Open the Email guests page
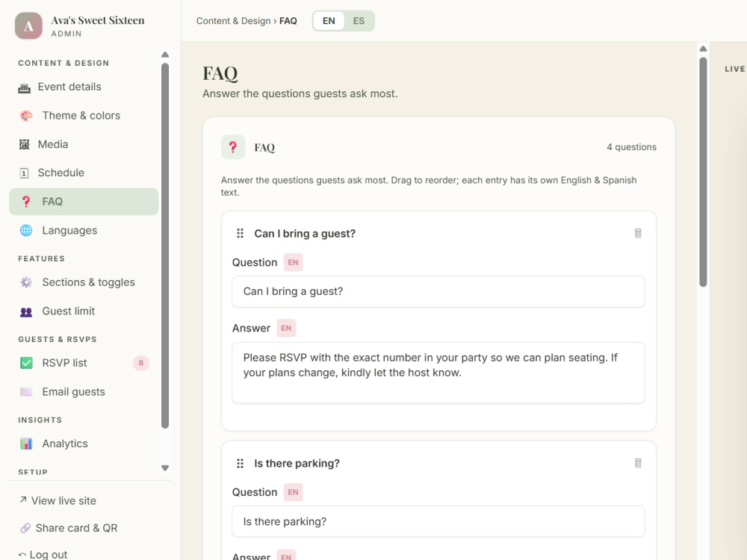 84,392
